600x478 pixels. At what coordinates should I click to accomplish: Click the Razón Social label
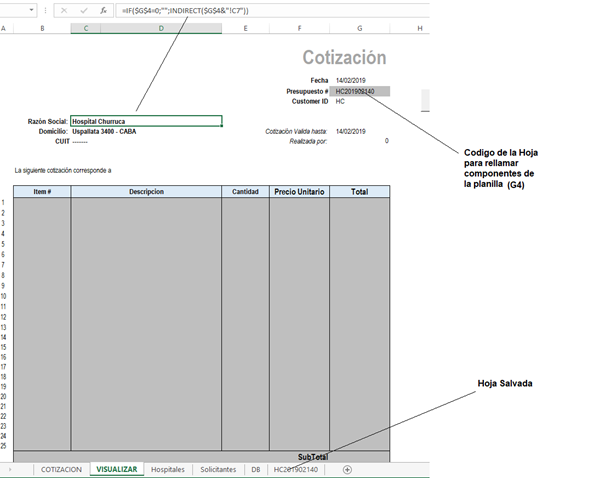47,121
